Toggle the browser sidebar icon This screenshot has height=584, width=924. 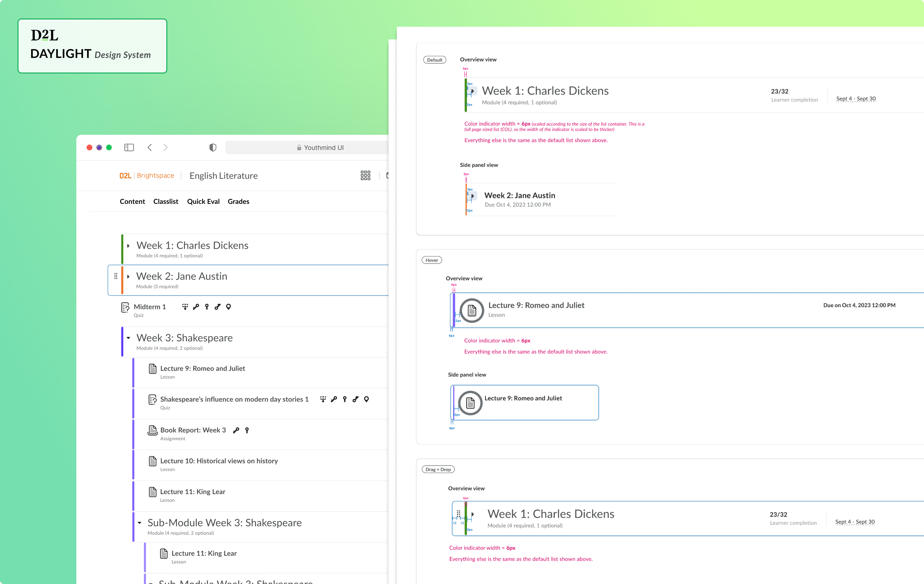point(129,147)
